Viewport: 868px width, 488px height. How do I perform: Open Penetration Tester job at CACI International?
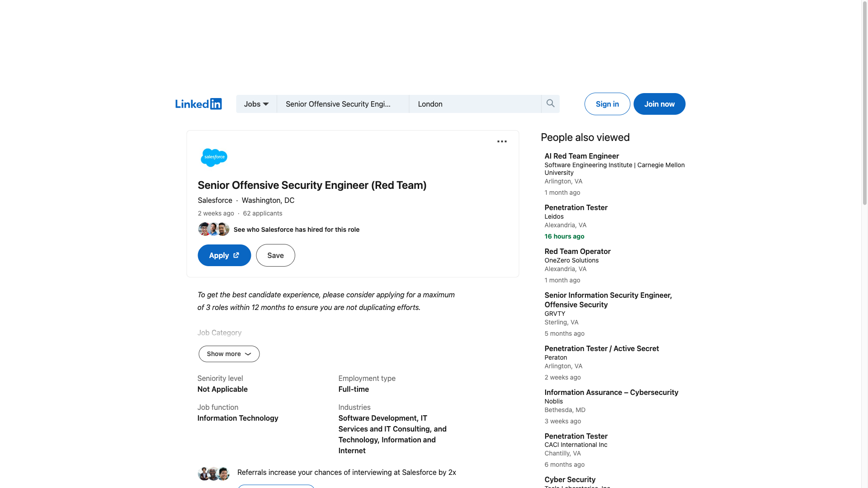point(576,436)
